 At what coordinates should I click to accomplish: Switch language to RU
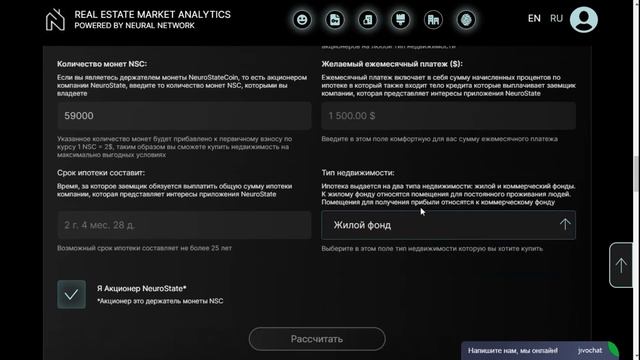coord(556,18)
